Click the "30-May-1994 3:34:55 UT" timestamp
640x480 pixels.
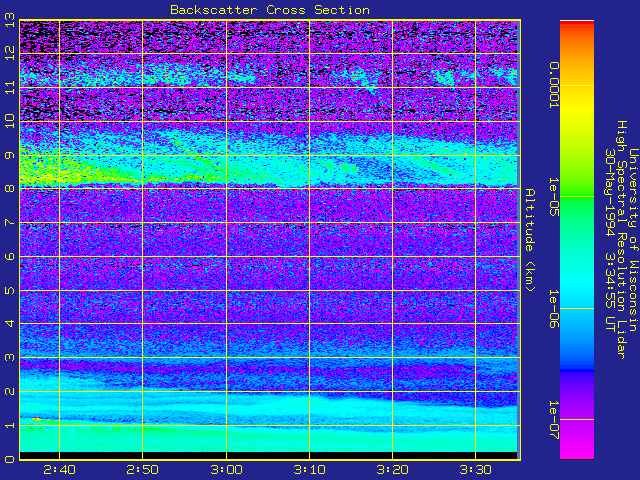coord(610,240)
